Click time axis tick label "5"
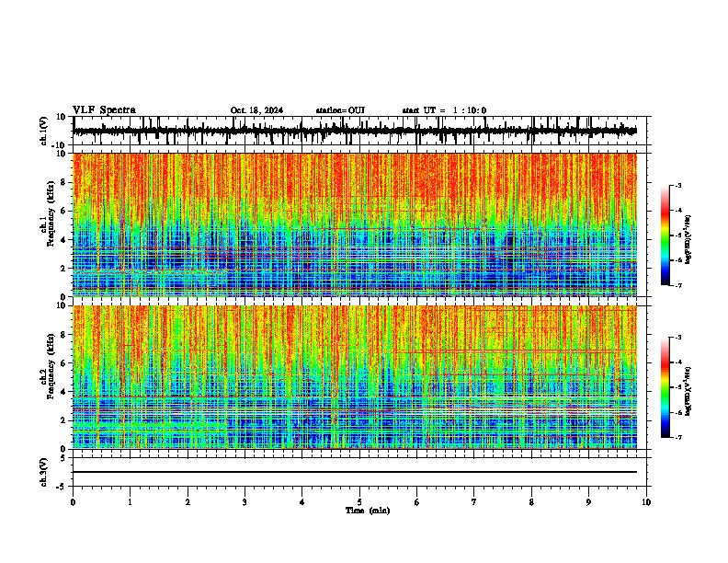 (359, 502)
